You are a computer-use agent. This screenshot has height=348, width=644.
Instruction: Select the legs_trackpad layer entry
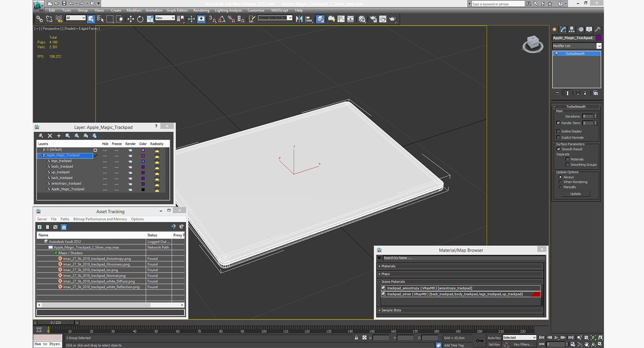click(x=61, y=161)
